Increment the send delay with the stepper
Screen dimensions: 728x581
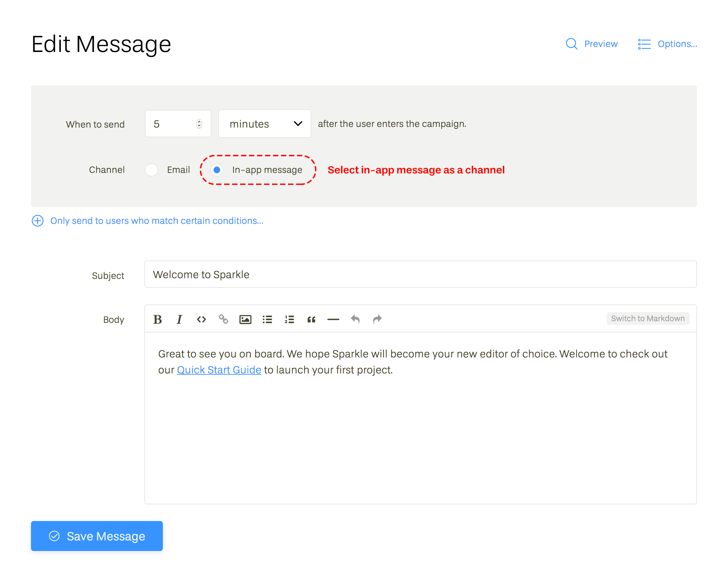click(x=199, y=121)
